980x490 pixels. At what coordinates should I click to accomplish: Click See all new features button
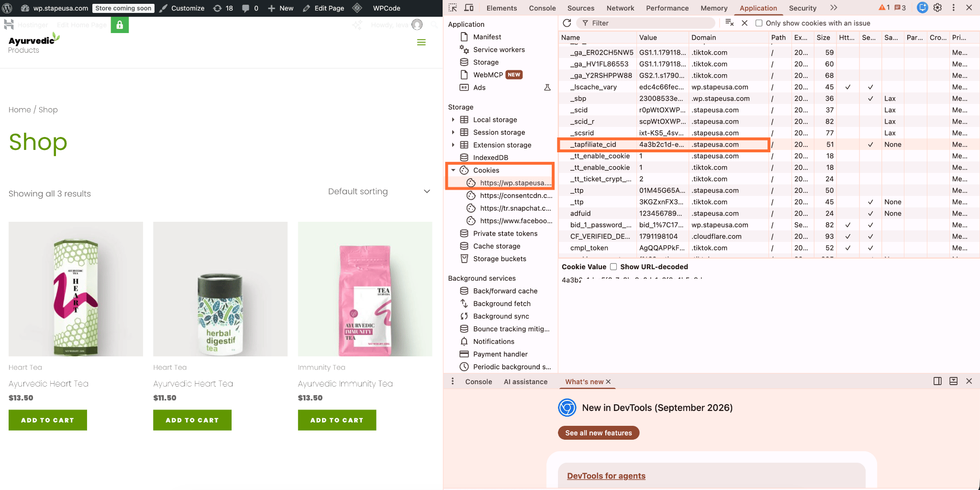[599, 433]
